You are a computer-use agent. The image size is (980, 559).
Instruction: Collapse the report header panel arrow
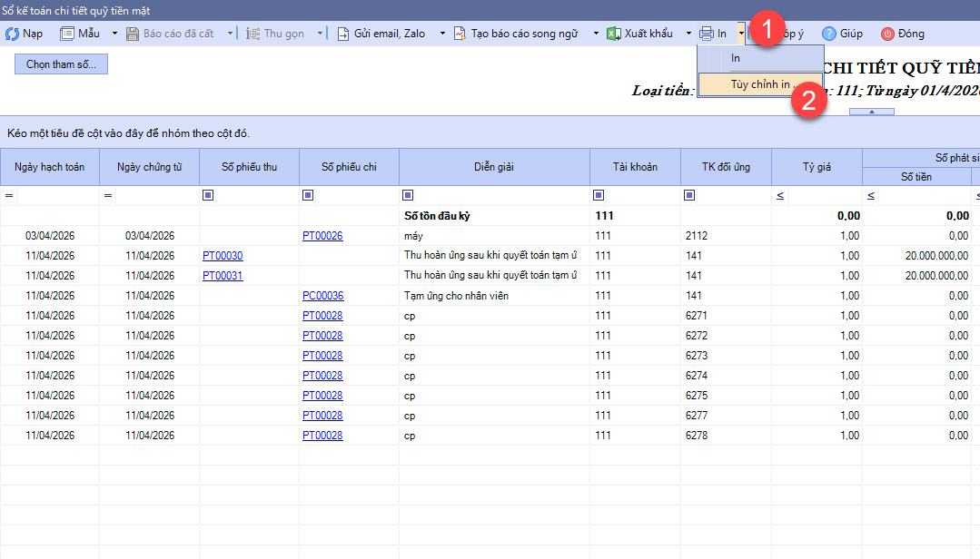click(x=871, y=112)
